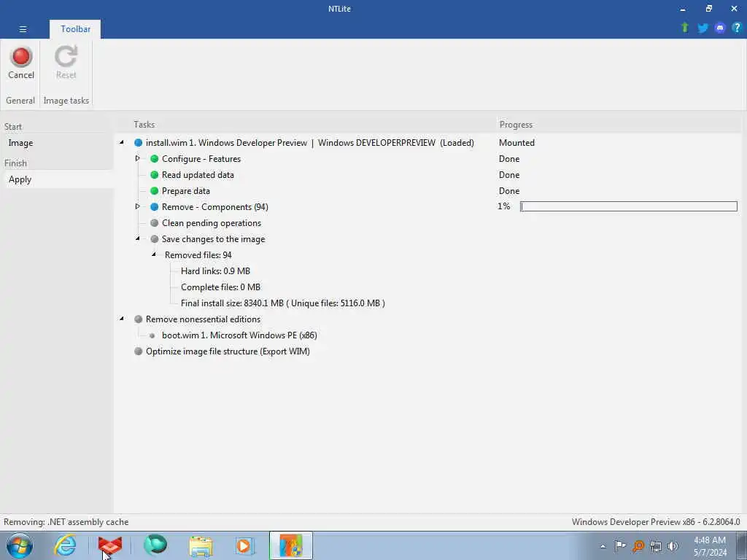Collapse the install.wim tree node

(122, 142)
